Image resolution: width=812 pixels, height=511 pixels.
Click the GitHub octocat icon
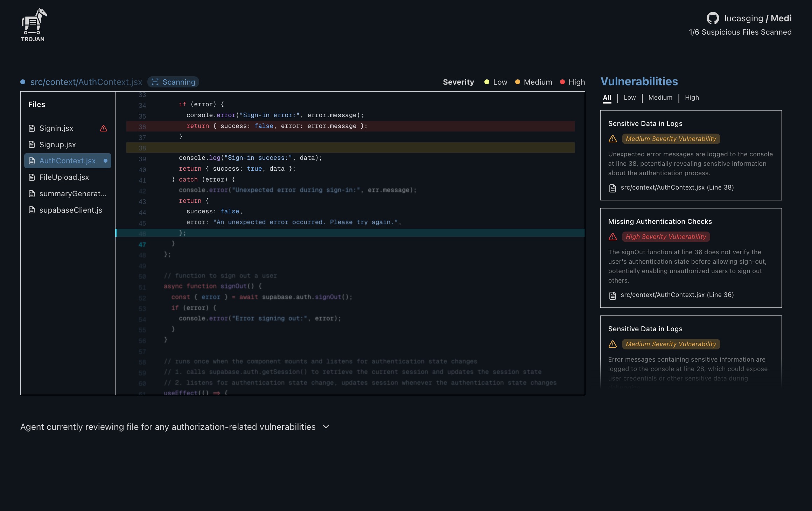tap(713, 18)
